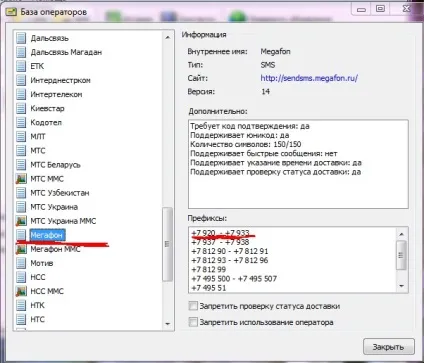Select Киевстар in the operator list
424x363 pixels.
[x=47, y=108]
